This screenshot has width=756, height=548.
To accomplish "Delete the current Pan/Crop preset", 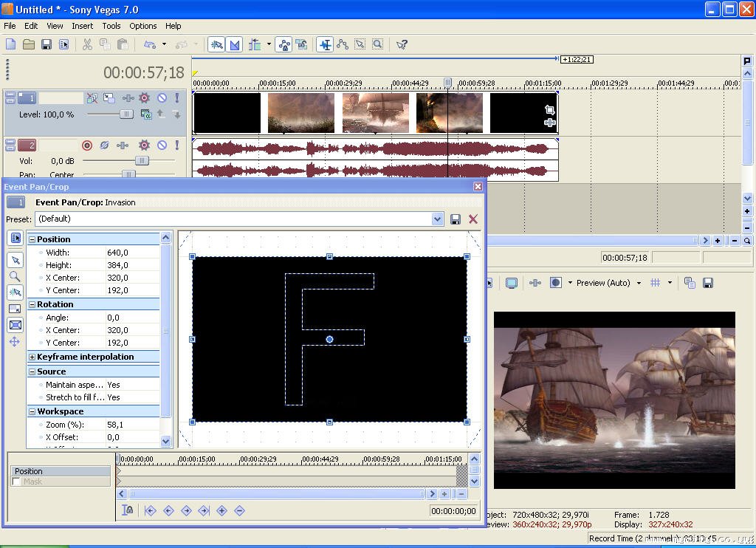I will (473, 219).
